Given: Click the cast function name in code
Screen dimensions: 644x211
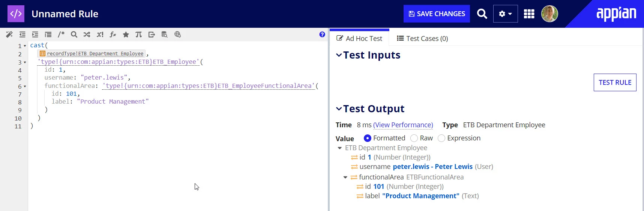Looking at the screenshot, I should tap(37, 45).
